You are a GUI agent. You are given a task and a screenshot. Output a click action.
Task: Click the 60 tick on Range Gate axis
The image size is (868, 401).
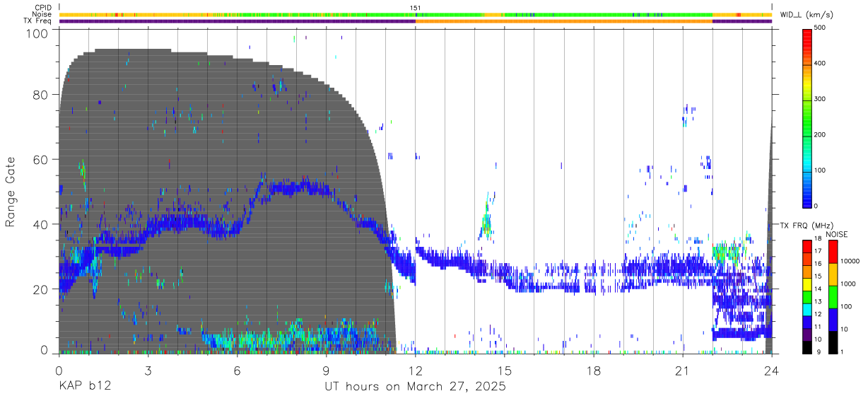40,160
